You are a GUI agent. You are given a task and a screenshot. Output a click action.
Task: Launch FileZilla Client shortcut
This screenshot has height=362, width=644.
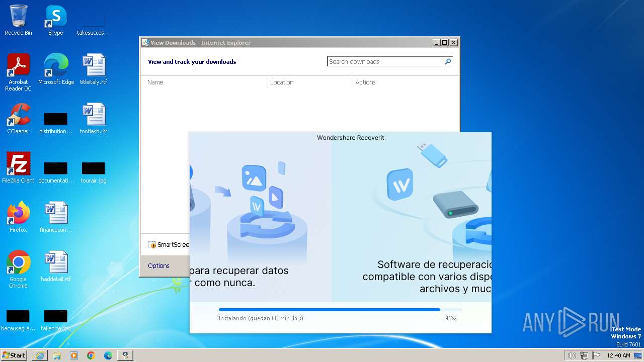pos(18,167)
